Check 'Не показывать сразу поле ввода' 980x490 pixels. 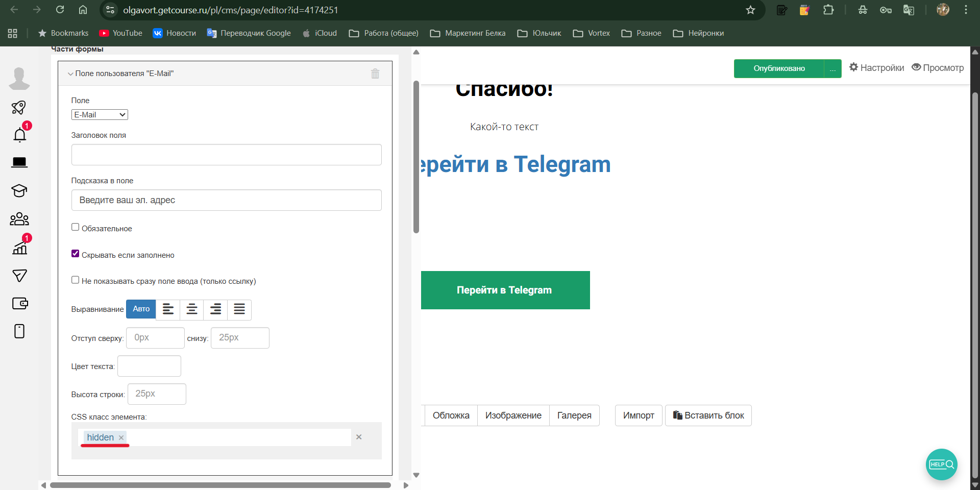[x=75, y=280]
